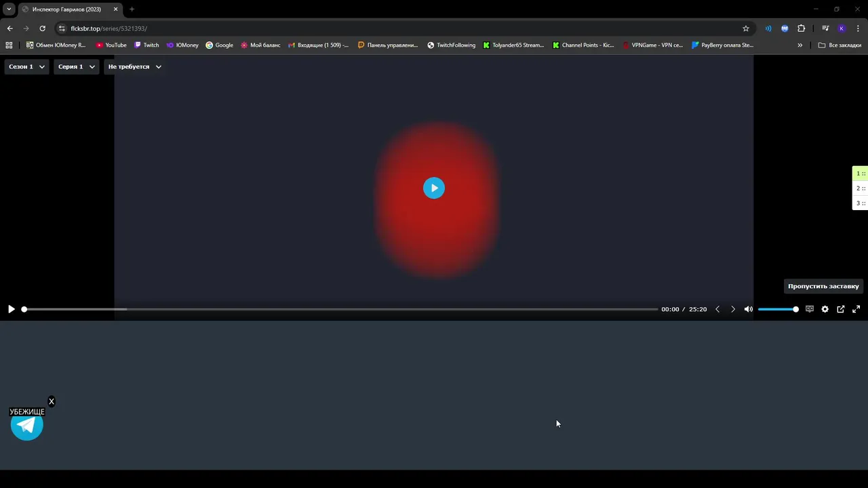Open Все закладки folder
Viewport: 868px width, 488px height.
[840, 45]
